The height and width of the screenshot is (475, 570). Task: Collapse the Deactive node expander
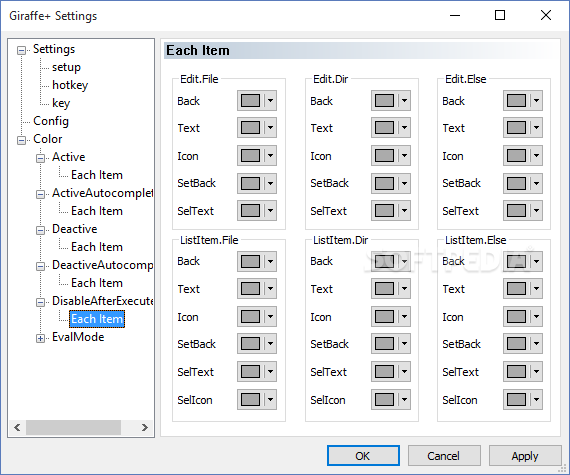pyautogui.click(x=40, y=230)
